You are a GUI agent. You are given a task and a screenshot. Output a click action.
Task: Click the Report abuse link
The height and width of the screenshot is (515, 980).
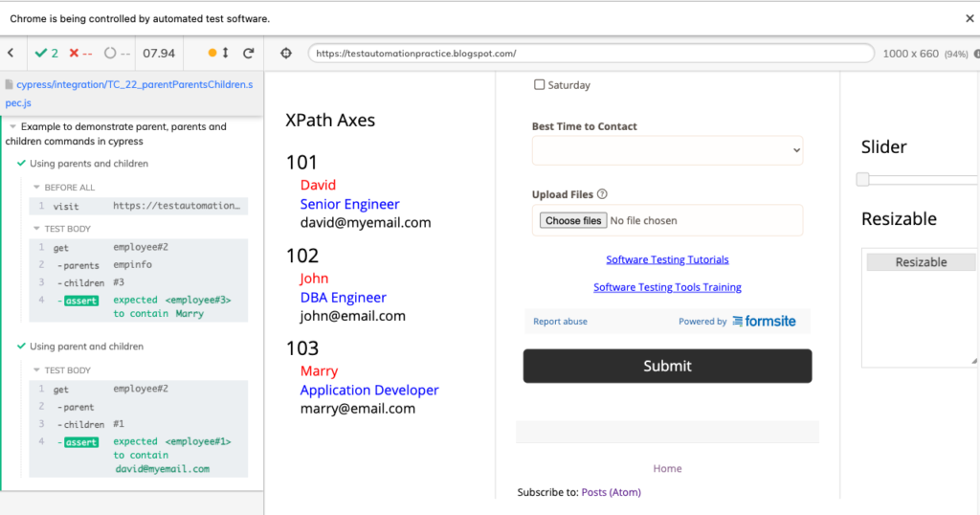tap(560, 322)
